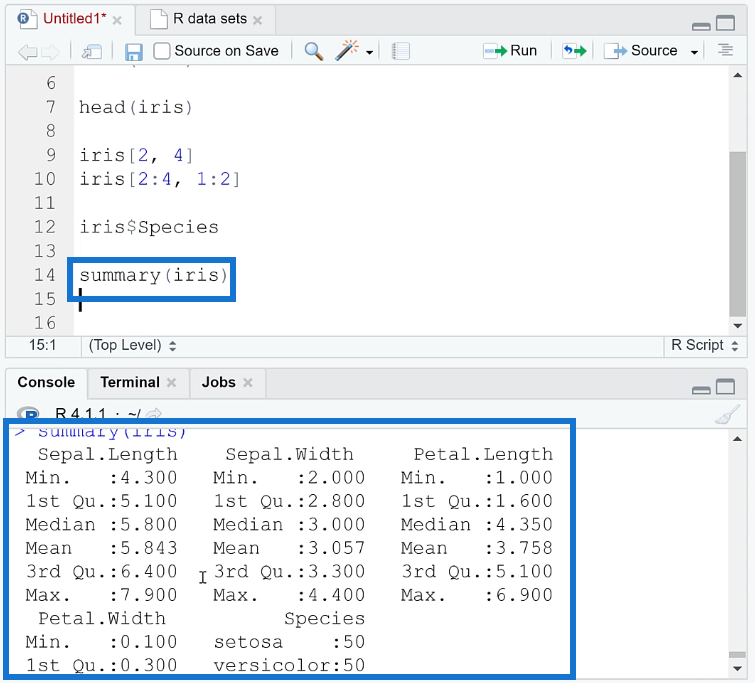The width and height of the screenshot is (755, 683).
Task: Click the editor vertical scrollbar thumb
Action: [737, 230]
